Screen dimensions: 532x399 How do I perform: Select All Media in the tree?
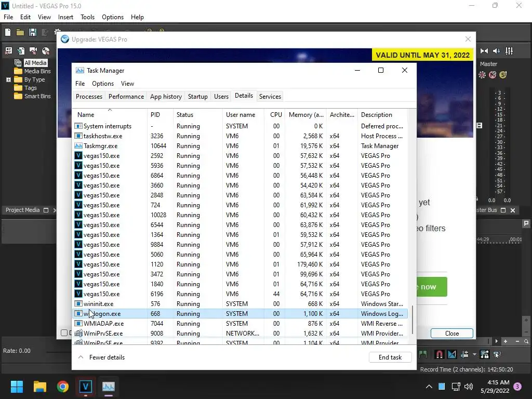coord(35,63)
